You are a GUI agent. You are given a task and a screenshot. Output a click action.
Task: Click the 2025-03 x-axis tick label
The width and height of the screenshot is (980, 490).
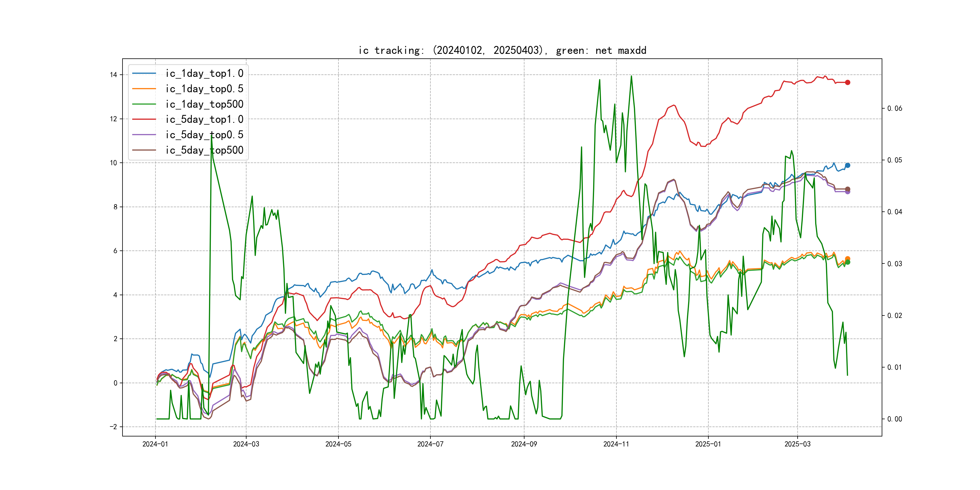(x=797, y=444)
